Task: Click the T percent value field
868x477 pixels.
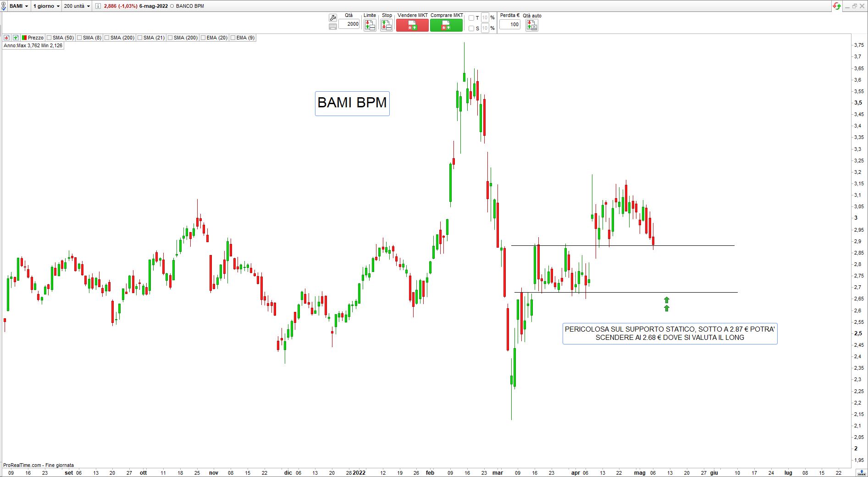Action: click(x=485, y=18)
